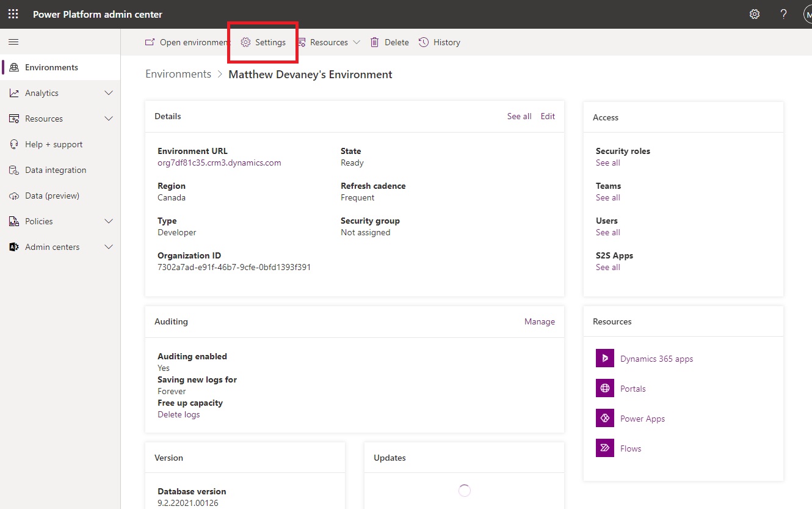
Task: Click Manage in the Auditing panel
Action: (539, 321)
